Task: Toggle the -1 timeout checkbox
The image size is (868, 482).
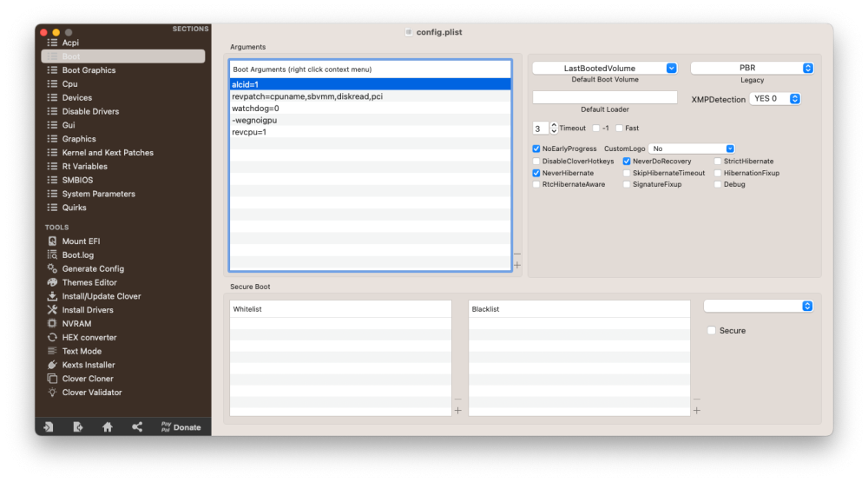Action: 595,128
